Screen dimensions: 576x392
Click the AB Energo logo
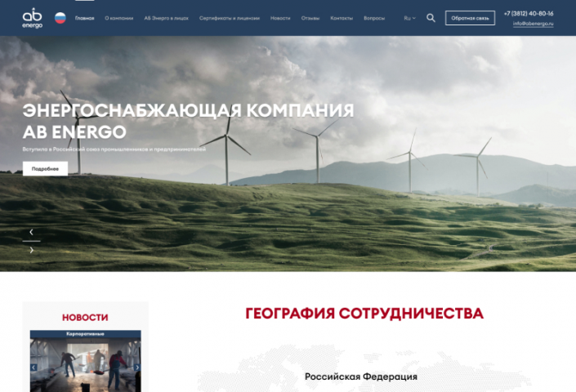coord(33,18)
